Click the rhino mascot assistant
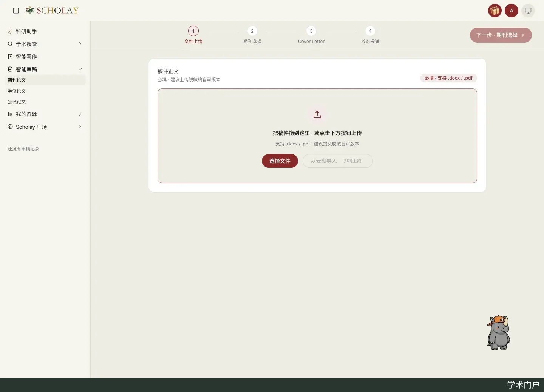544x392 pixels. 499,332
